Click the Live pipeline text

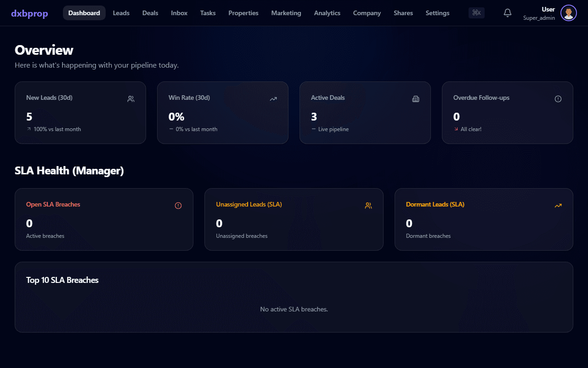(x=334, y=129)
